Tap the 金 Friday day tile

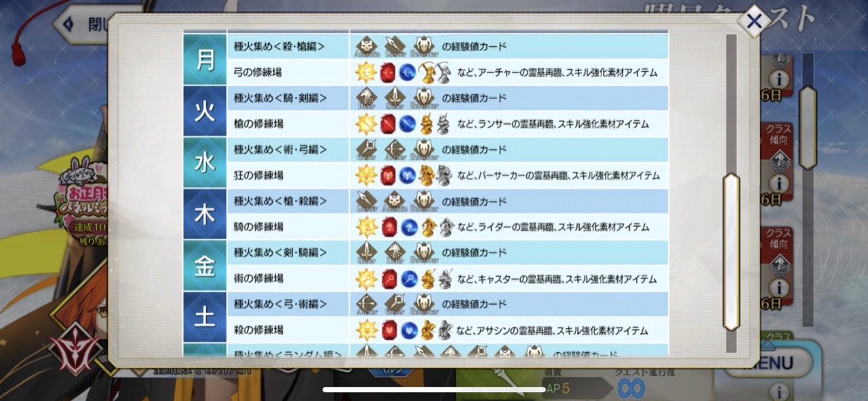[x=204, y=266]
